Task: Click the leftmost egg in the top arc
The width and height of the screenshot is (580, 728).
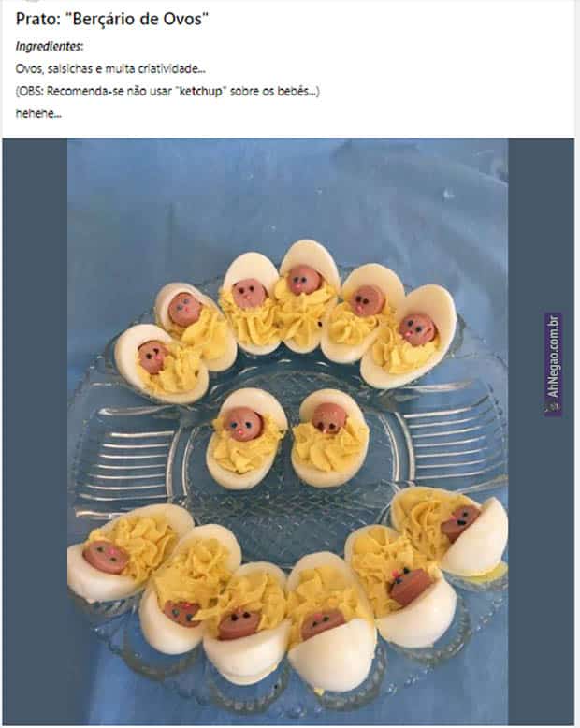Action: (160, 364)
